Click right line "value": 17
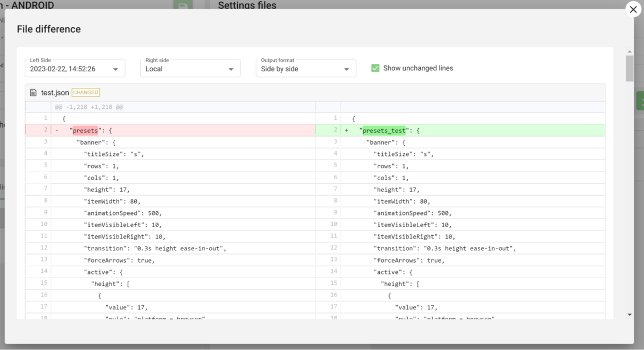 (x=416, y=308)
